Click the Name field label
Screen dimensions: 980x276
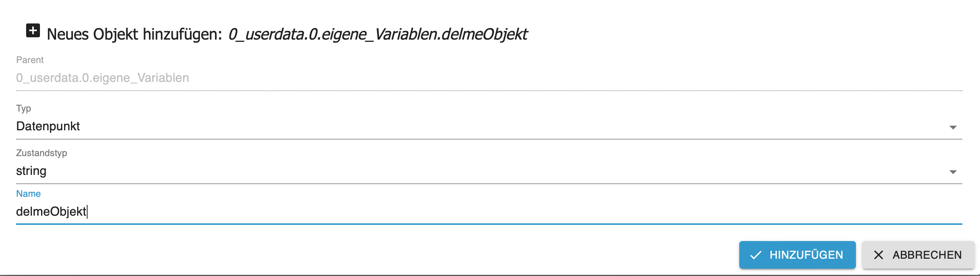click(28, 194)
